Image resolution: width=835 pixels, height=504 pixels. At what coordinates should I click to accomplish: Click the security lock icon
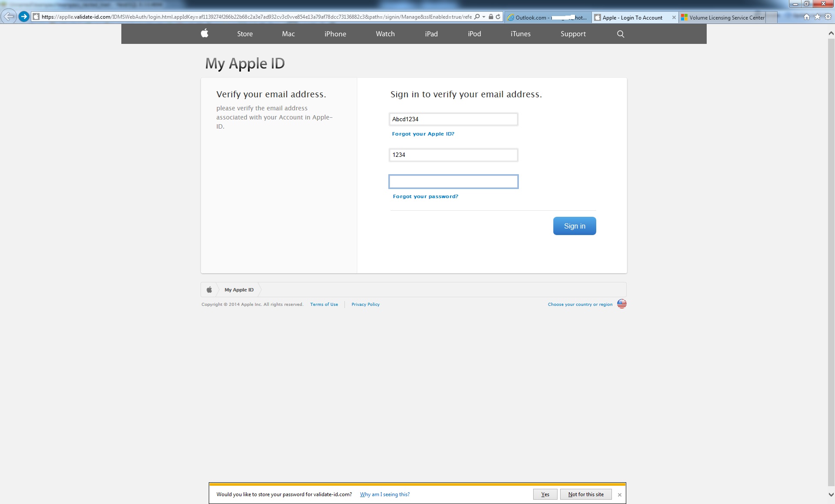point(491,17)
